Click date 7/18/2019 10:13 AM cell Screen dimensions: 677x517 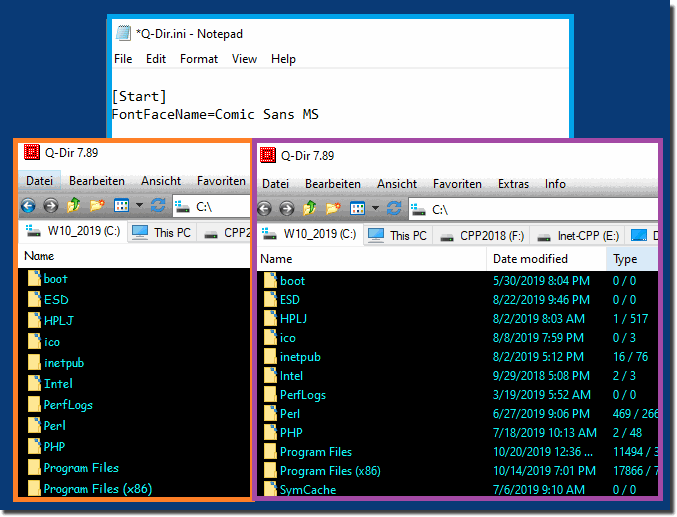(545, 433)
